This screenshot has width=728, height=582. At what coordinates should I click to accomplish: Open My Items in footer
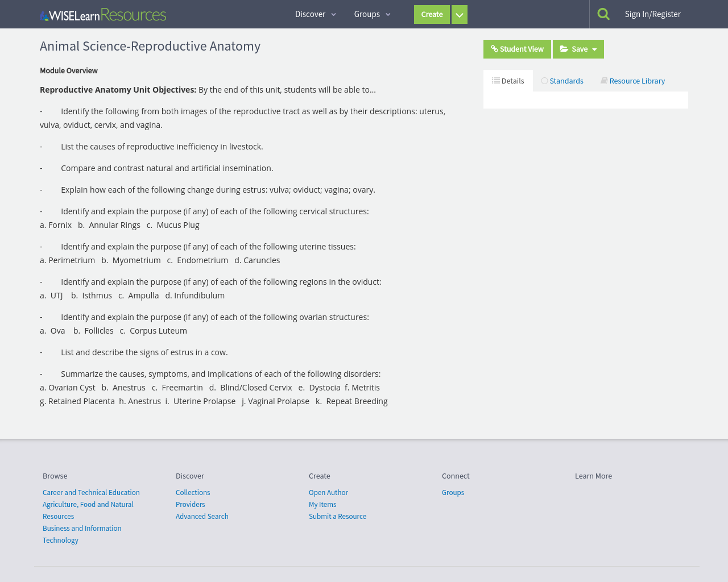322,504
